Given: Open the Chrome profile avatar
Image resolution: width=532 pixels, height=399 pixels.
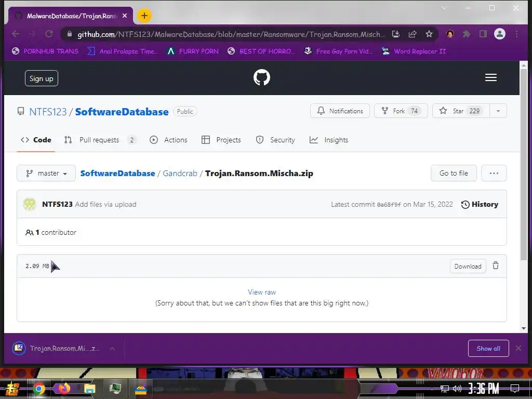Looking at the screenshot, I should (x=500, y=34).
